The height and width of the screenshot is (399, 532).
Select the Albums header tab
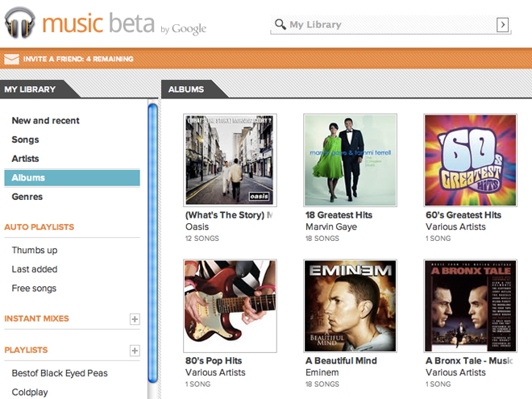point(186,89)
